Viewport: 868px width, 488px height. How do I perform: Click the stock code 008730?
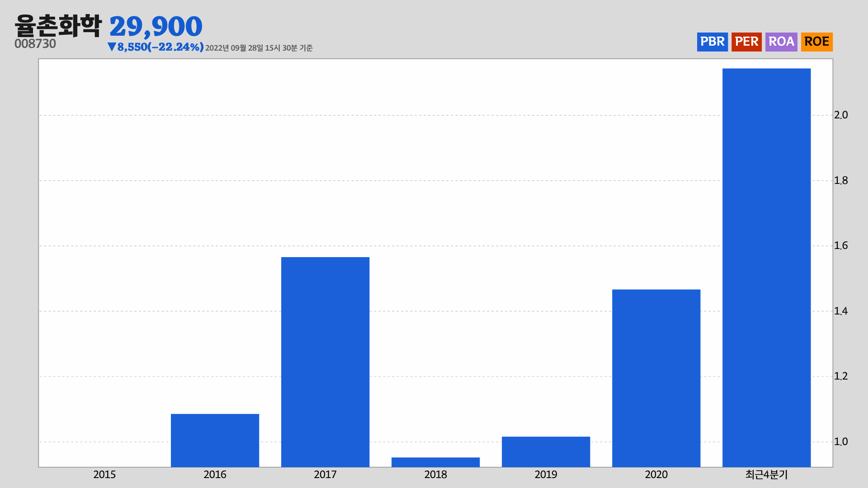click(35, 44)
